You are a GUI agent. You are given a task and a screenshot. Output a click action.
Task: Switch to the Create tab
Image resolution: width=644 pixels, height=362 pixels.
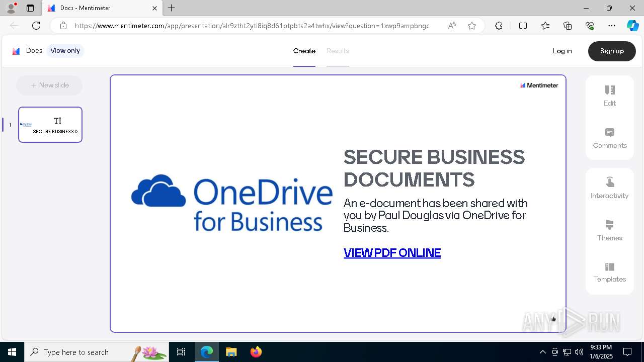(304, 51)
